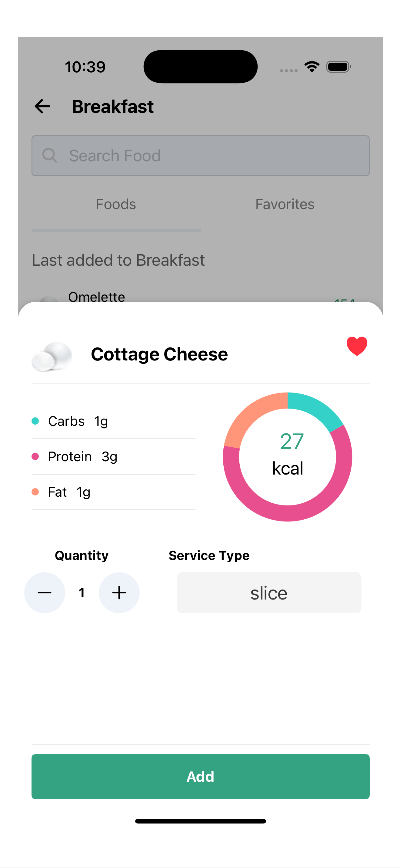The width and height of the screenshot is (400, 868).
Task: Decrease quantity with the minus button
Action: pyautogui.click(x=45, y=592)
